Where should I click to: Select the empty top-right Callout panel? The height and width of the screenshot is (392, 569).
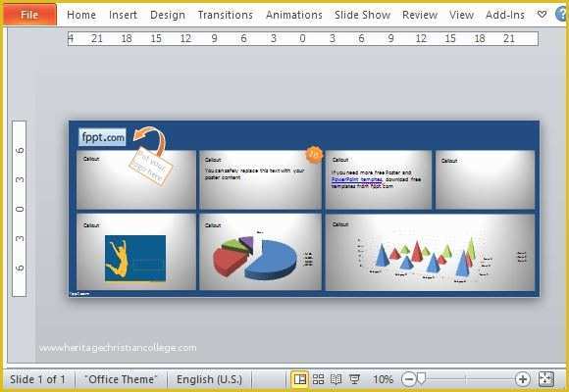(x=486, y=180)
